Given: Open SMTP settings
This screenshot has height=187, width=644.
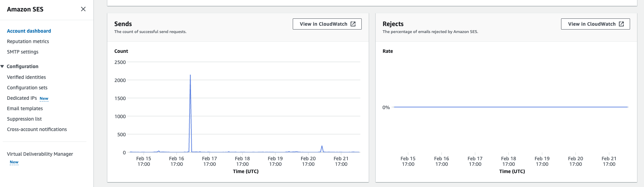Looking at the screenshot, I should [x=23, y=52].
